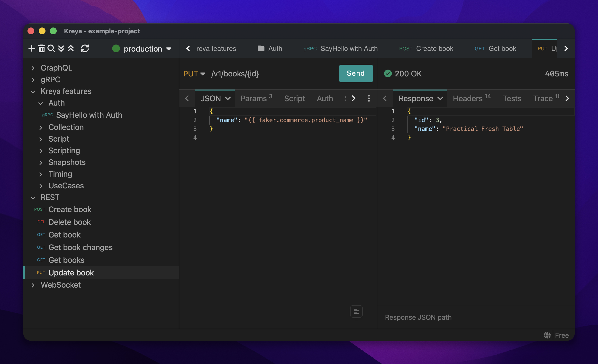
Task: Open the three-dot more options menu
Action: pos(369,98)
